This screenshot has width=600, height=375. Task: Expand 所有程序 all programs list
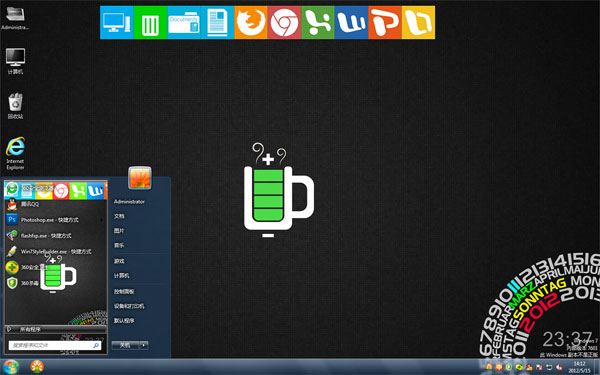pos(55,329)
